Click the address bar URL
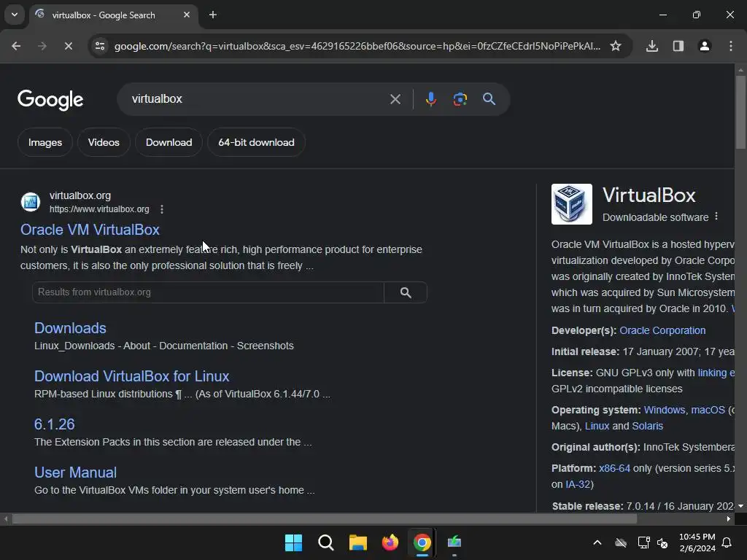Screen dimensions: 747x560 357,46
